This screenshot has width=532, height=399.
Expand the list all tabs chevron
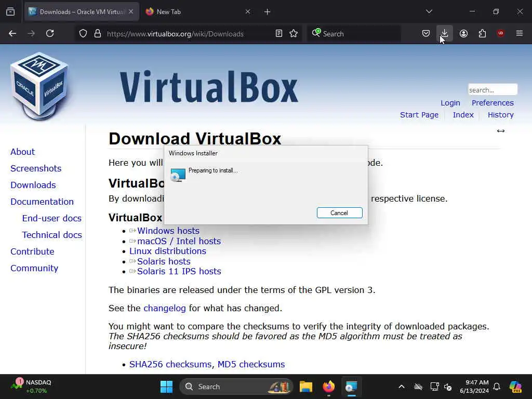(x=429, y=11)
